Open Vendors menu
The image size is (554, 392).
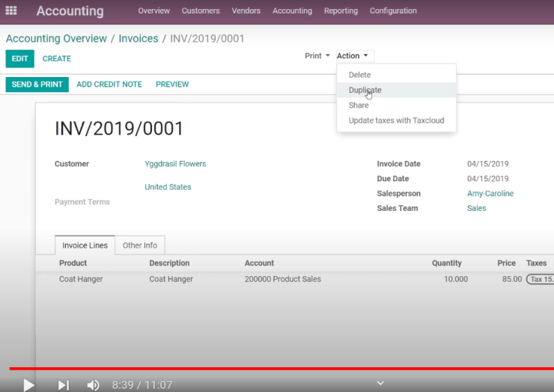(x=246, y=10)
